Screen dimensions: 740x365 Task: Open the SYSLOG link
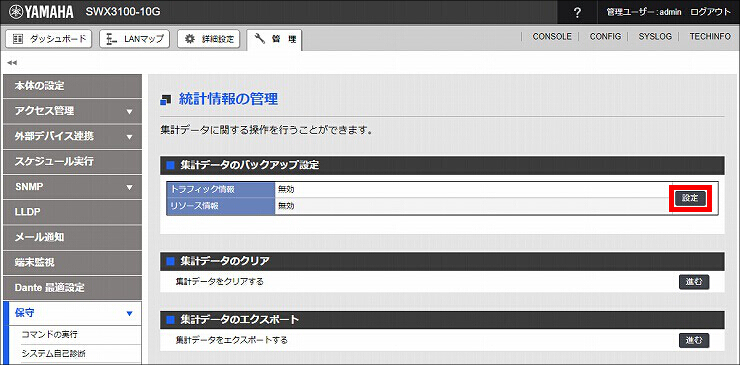click(655, 36)
